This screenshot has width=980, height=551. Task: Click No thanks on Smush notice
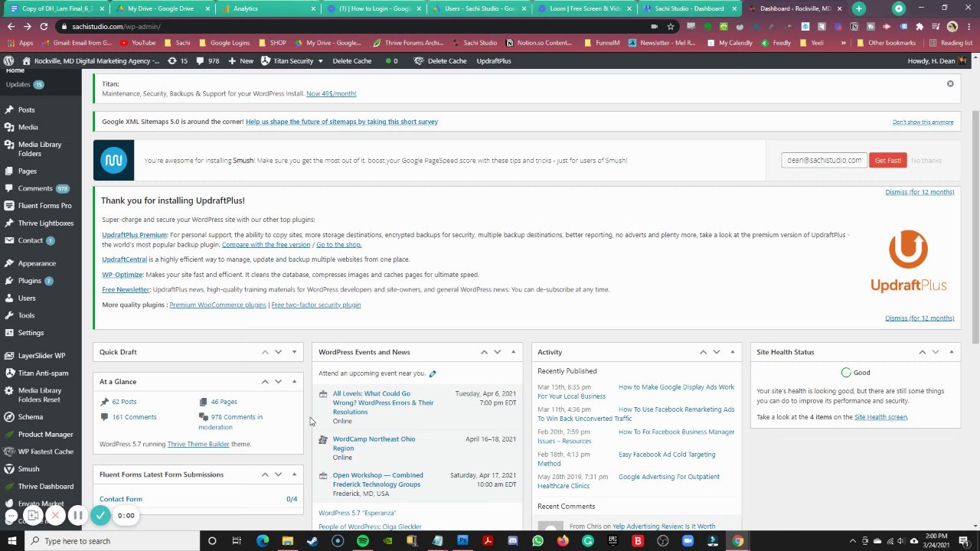pyautogui.click(x=926, y=160)
